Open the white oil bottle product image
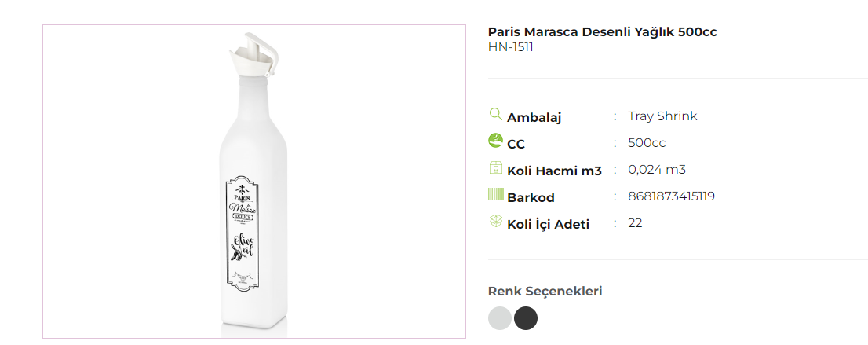 pyautogui.click(x=253, y=182)
